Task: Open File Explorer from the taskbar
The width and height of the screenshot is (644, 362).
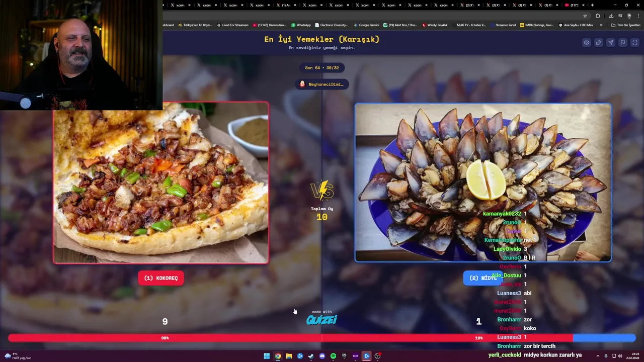Action: [x=289, y=356]
